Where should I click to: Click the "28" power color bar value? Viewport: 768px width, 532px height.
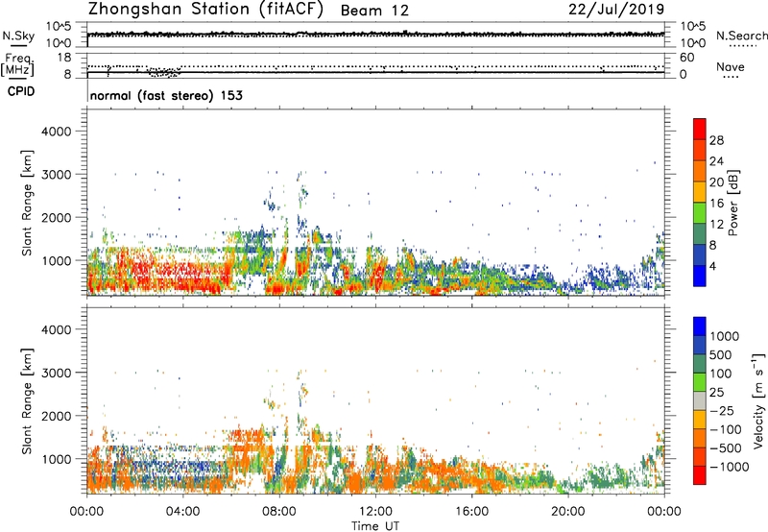click(716, 140)
